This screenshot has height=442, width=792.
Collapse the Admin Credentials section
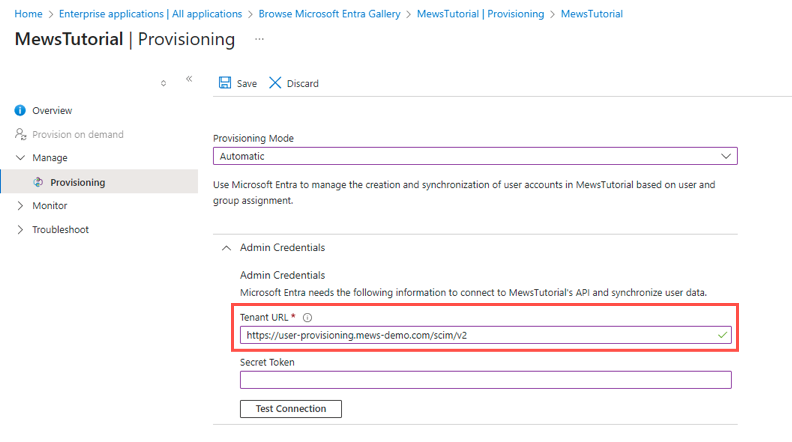click(x=226, y=248)
